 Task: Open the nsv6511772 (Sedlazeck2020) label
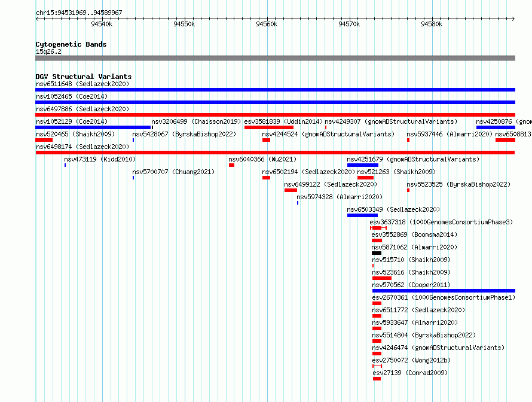pos(418,310)
